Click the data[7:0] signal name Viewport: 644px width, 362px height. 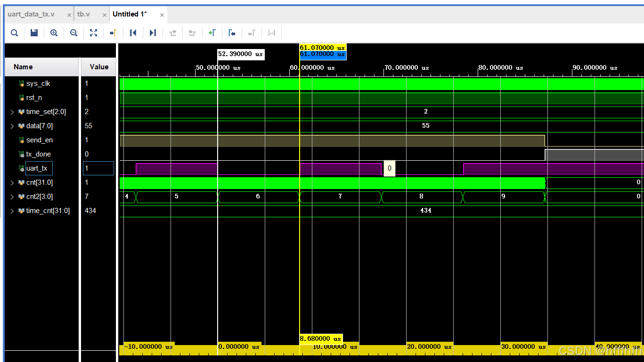[40, 126]
